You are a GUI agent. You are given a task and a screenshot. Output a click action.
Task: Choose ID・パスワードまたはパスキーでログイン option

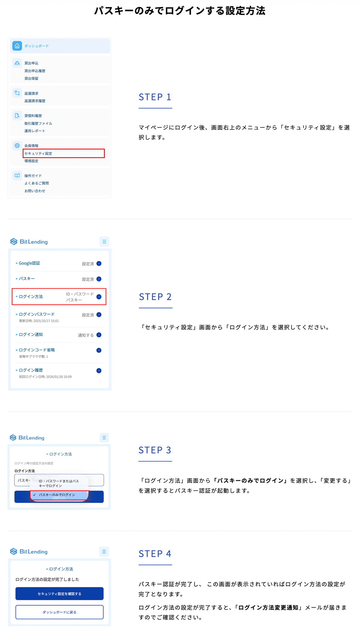click(x=59, y=483)
